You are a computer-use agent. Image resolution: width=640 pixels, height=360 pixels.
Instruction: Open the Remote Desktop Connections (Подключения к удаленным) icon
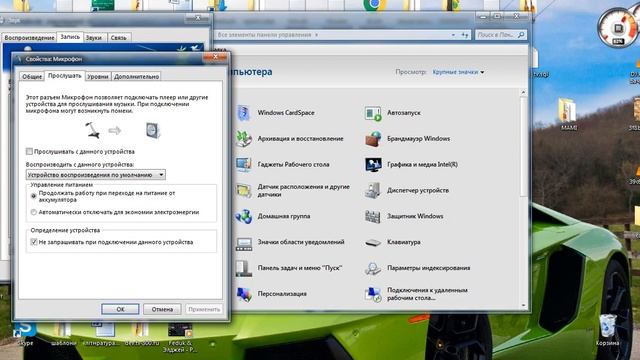point(373,294)
